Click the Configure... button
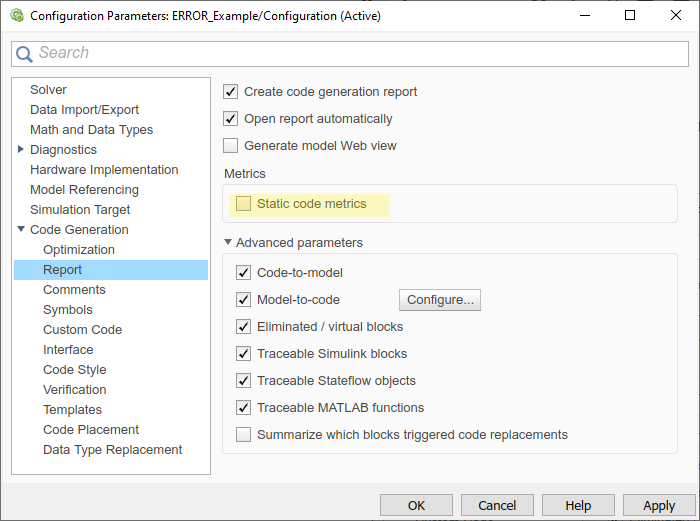Viewport: 700px width, 521px height. click(440, 300)
